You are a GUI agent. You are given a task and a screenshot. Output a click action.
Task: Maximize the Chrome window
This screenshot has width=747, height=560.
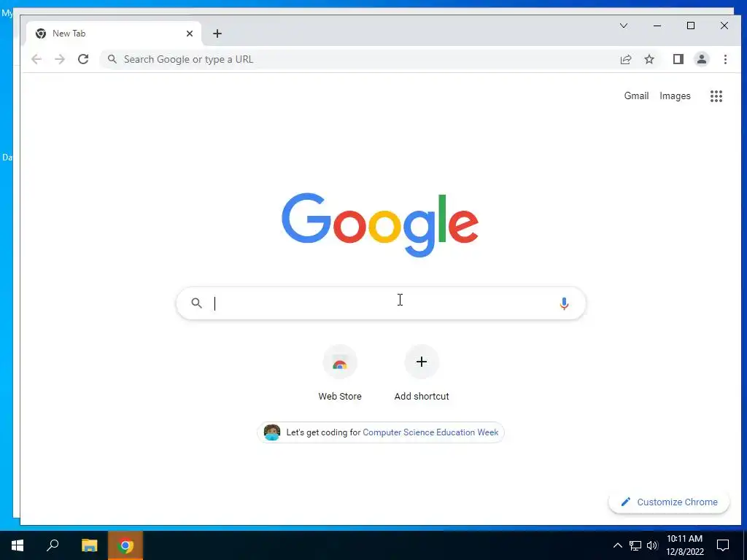coord(691,26)
